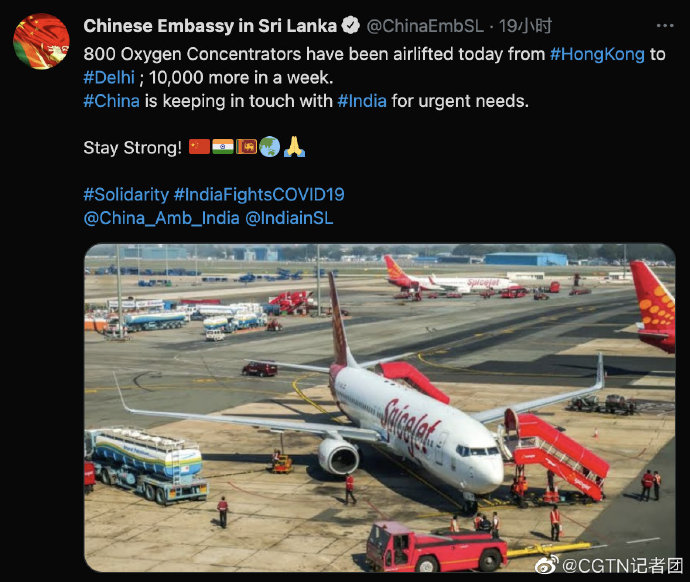Open the #HongKong hashtag
Screen dimensions: 690x582
pyautogui.click(x=597, y=55)
